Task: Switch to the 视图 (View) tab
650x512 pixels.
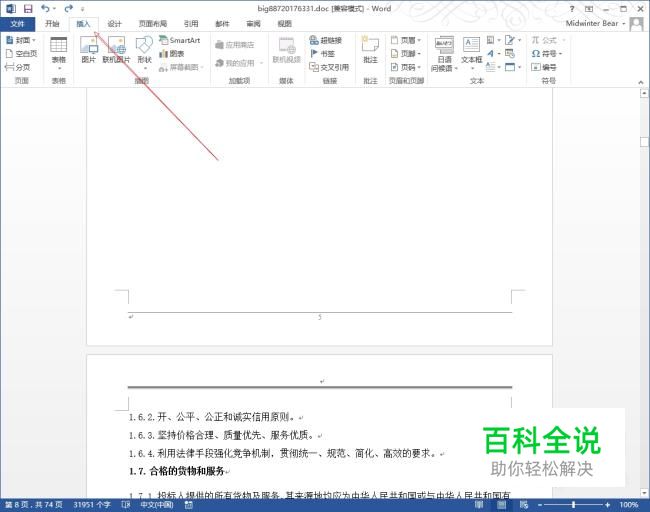Action: 284,24
